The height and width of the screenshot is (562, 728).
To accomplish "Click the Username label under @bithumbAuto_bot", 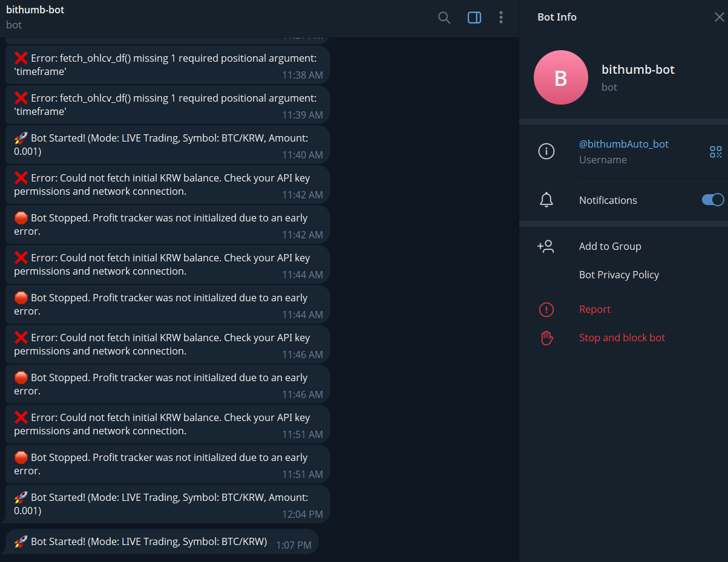I will (x=603, y=160).
